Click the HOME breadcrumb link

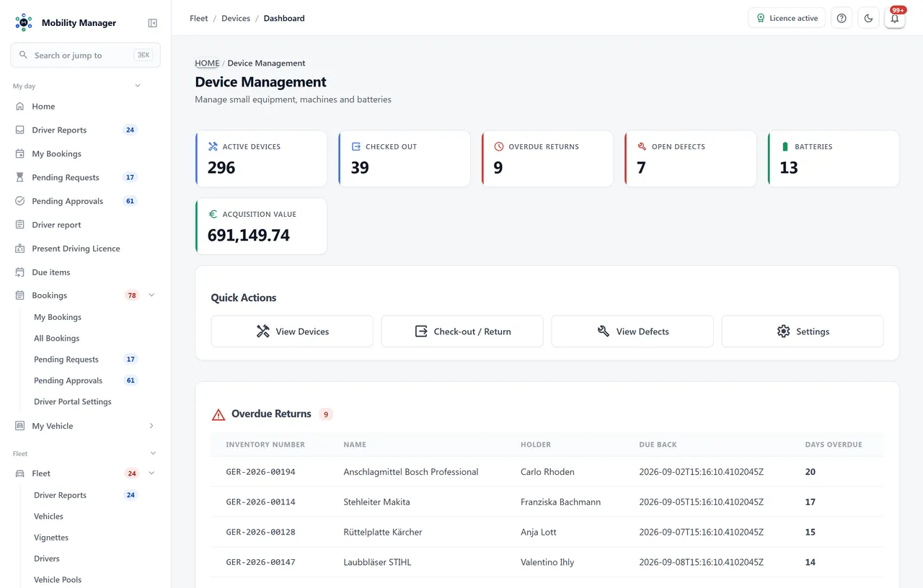[207, 63]
